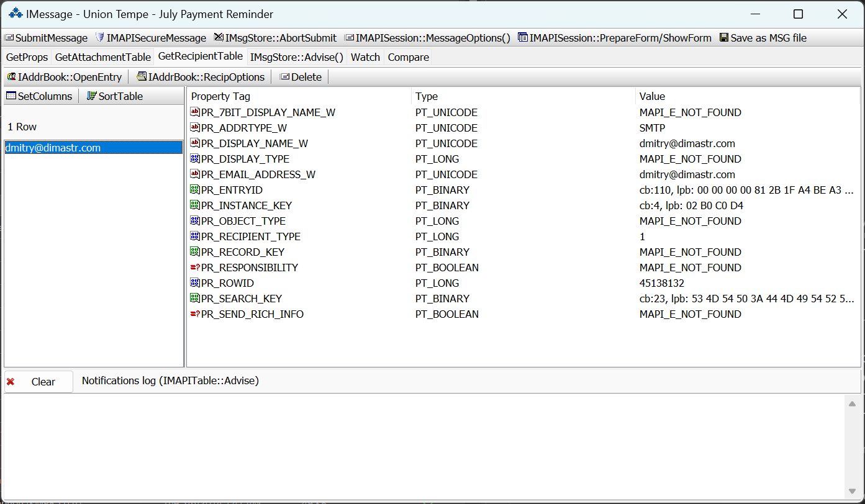Open the GetAttachmentTable tab
865x504 pixels.
click(x=103, y=57)
